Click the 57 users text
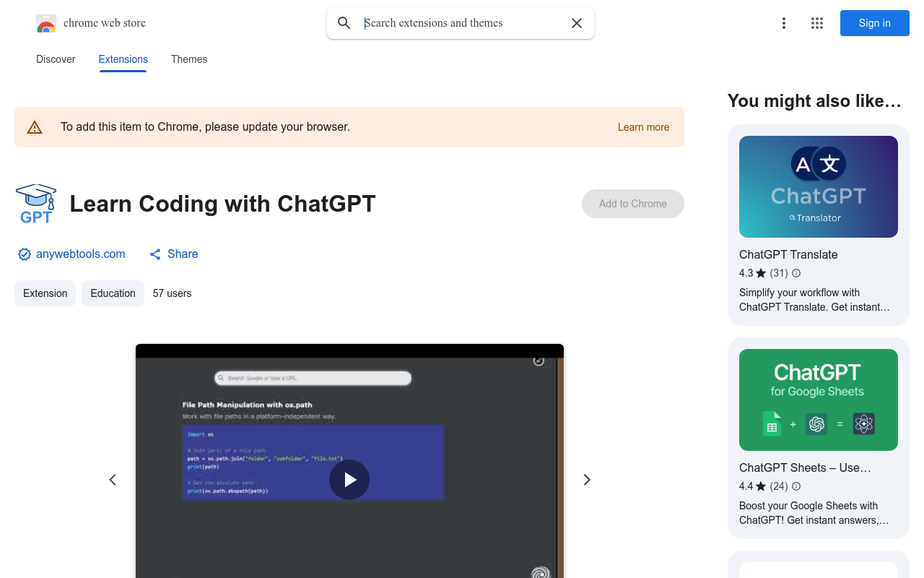924x578 pixels. pyautogui.click(x=172, y=293)
